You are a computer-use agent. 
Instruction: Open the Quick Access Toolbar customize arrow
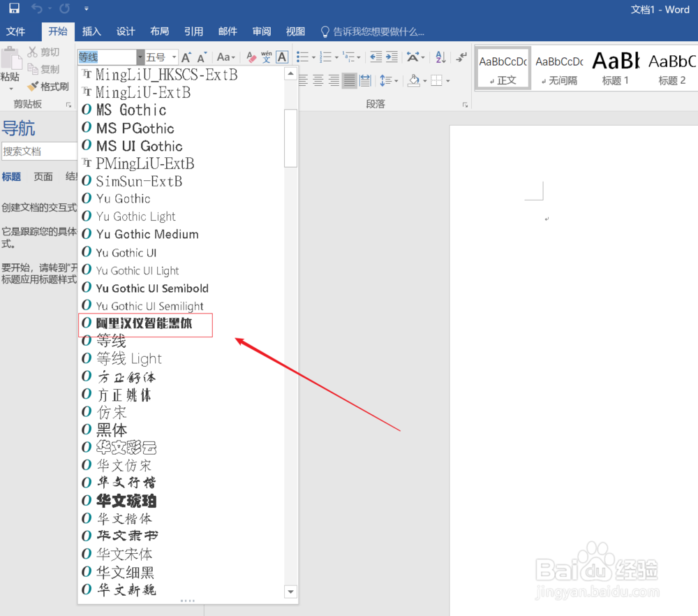click(x=87, y=8)
